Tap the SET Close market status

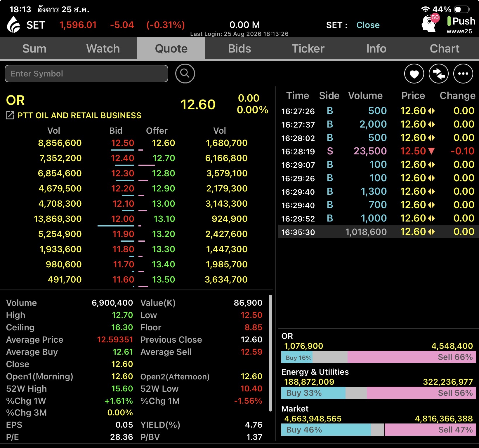coord(368,25)
